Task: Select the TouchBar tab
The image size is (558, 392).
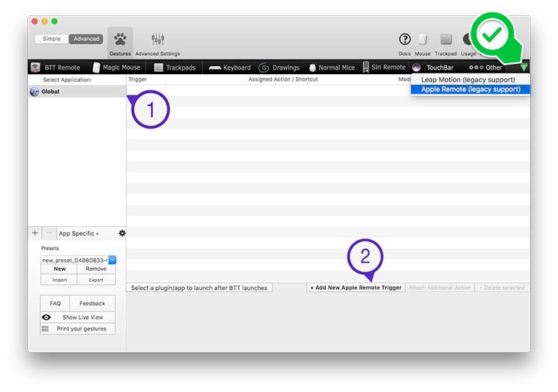Action: 432,68
